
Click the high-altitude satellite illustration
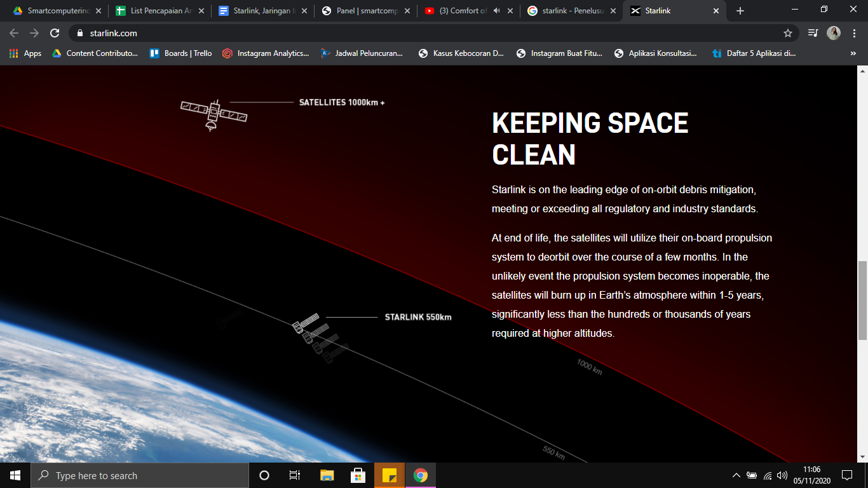click(214, 114)
